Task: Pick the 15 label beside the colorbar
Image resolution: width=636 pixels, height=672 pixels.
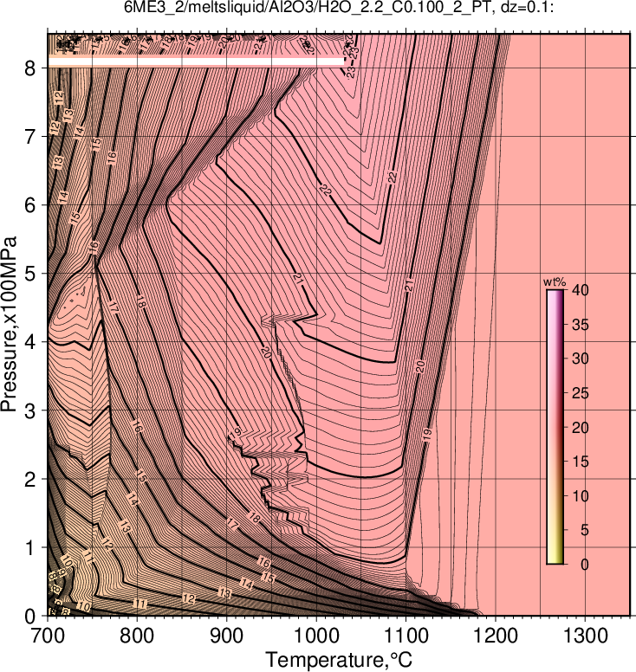Action: point(581,462)
